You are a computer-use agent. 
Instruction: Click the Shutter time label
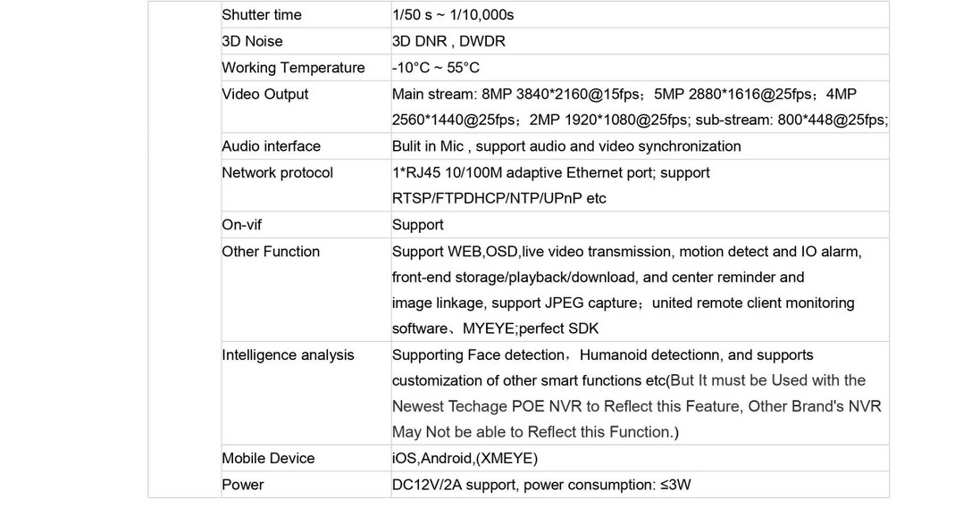pos(261,15)
